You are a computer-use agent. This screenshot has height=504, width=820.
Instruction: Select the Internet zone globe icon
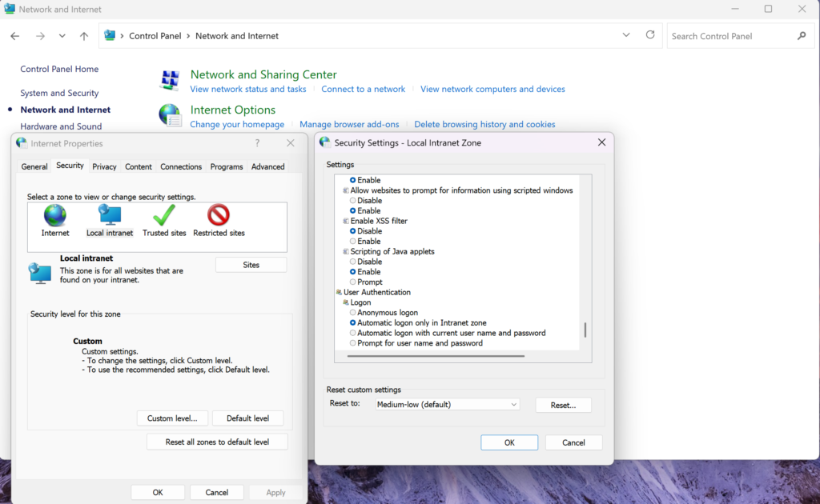point(55,215)
